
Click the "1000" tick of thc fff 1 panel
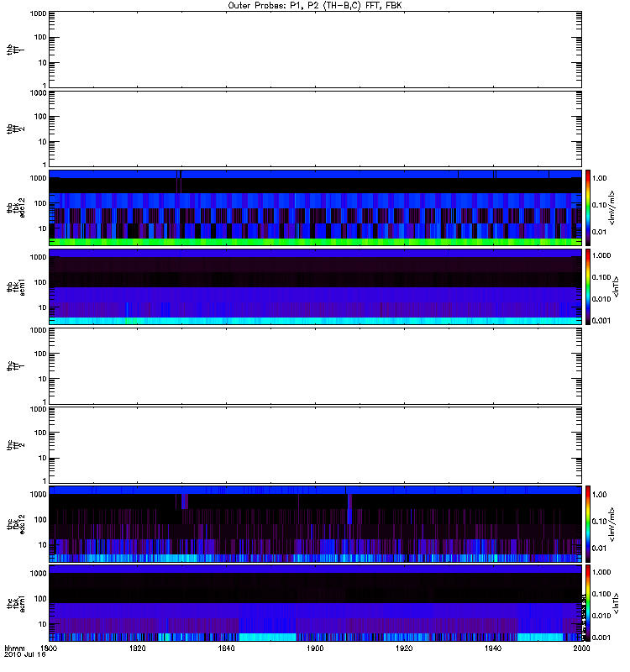[38, 330]
